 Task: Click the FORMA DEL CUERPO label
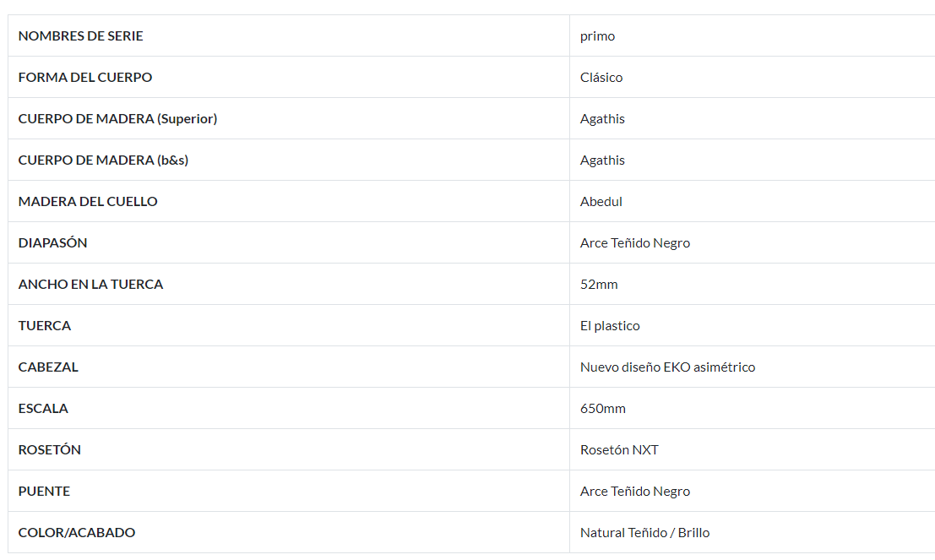[85, 78]
